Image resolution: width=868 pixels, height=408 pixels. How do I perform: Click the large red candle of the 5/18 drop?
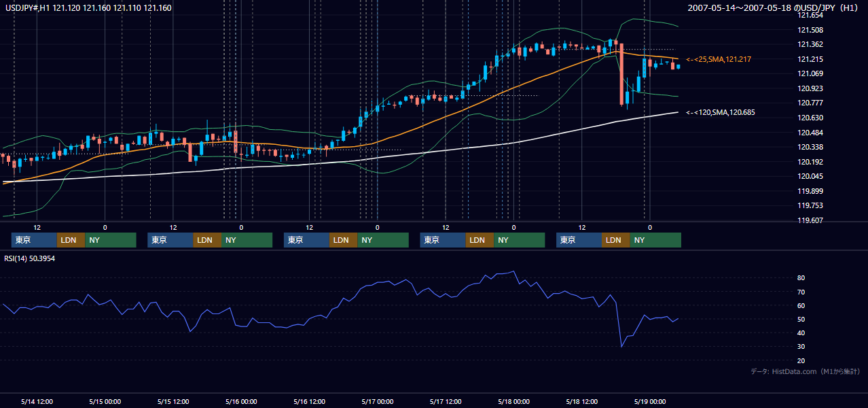pos(621,74)
